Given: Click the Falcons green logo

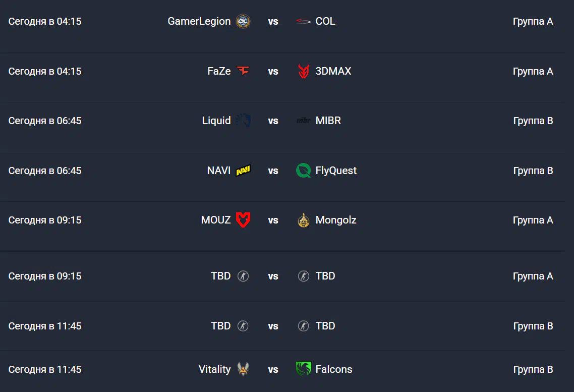Looking at the screenshot, I should 304,369.
